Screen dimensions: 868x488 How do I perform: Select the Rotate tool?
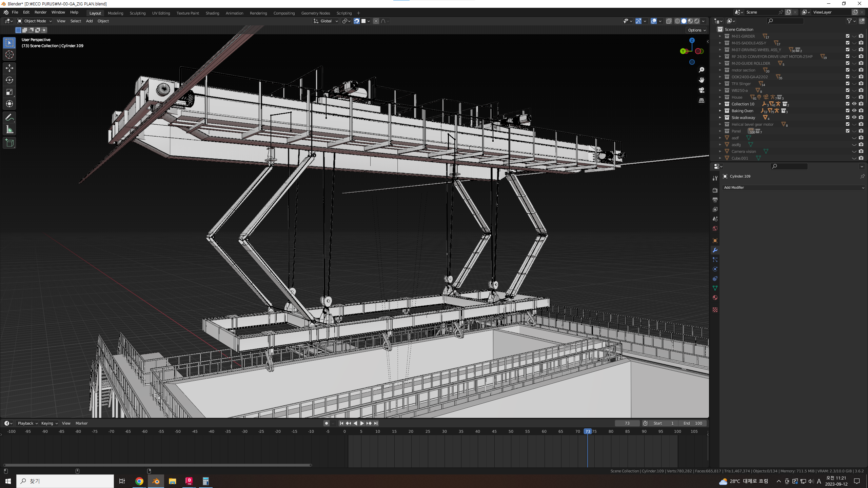pyautogui.click(x=9, y=80)
